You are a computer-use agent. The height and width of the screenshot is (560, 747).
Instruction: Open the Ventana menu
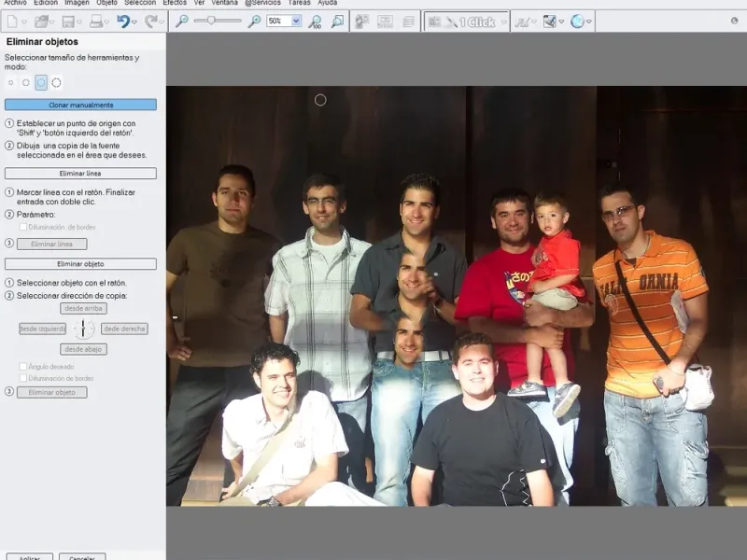(224, 3)
